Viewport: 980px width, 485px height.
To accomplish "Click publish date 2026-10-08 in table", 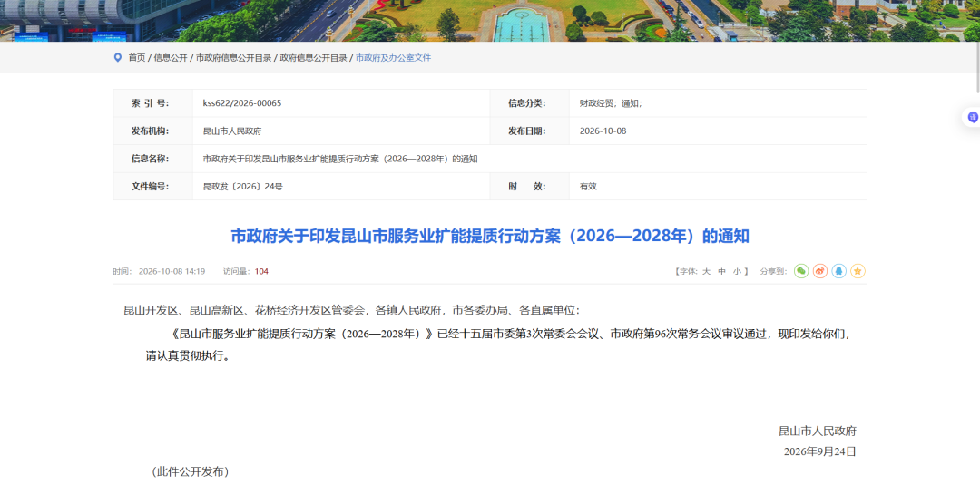I will click(x=603, y=131).
